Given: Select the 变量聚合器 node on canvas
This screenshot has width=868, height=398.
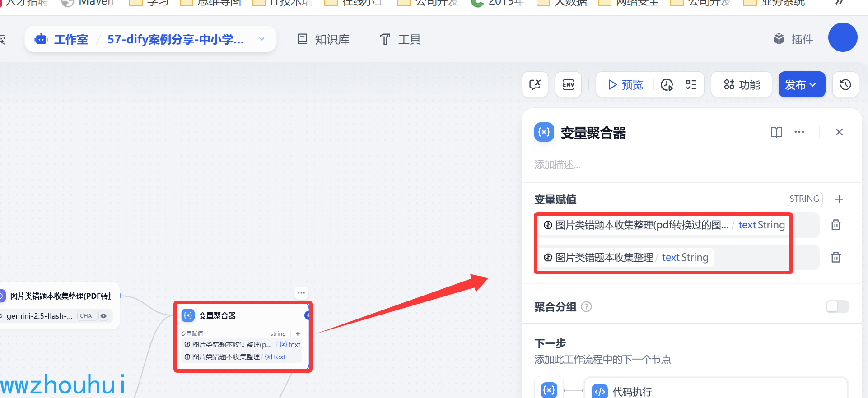Looking at the screenshot, I should (243, 336).
